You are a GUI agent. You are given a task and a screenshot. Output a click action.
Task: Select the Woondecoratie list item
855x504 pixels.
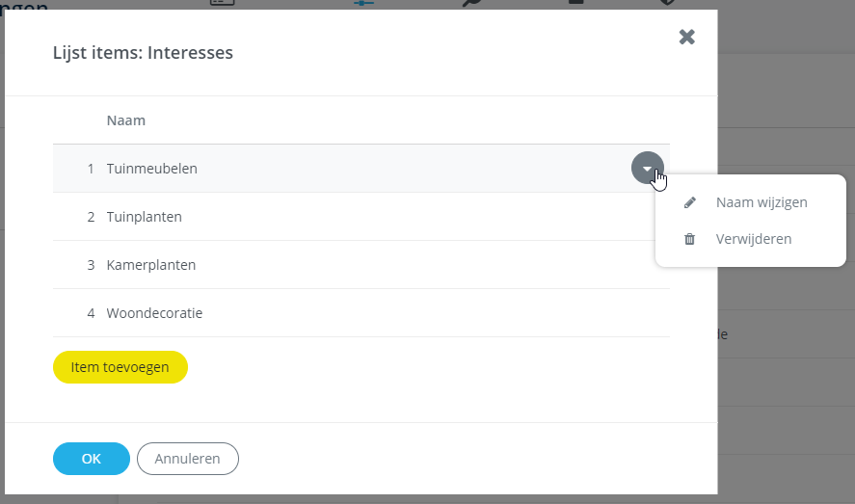(x=154, y=313)
